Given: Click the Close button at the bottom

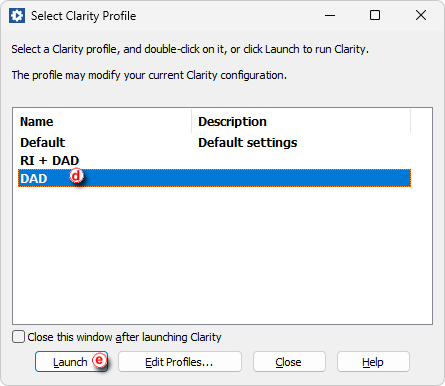Looking at the screenshot, I should point(289,362).
